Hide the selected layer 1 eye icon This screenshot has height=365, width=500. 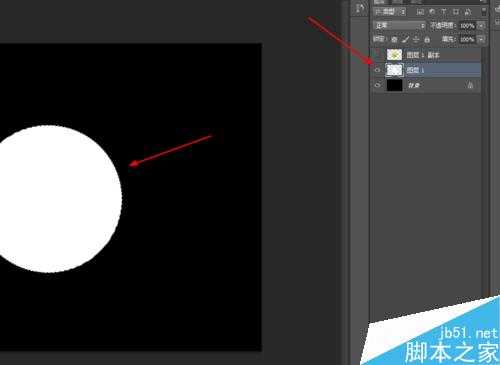pos(377,70)
